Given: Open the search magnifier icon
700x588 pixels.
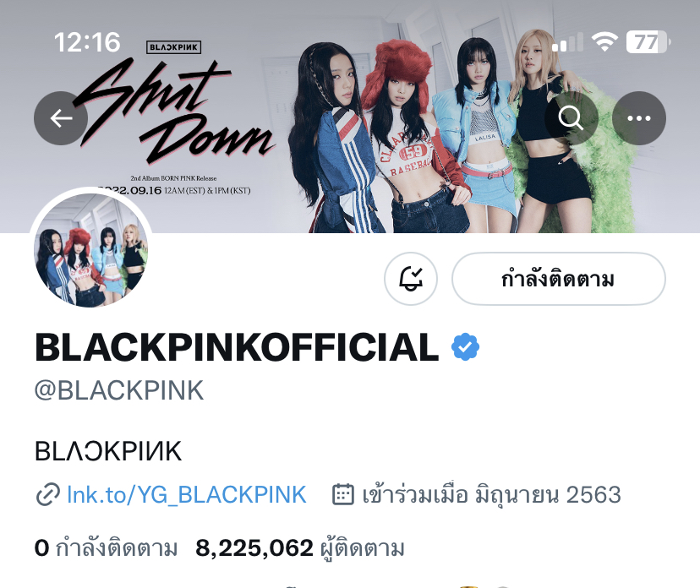Looking at the screenshot, I should [571, 118].
